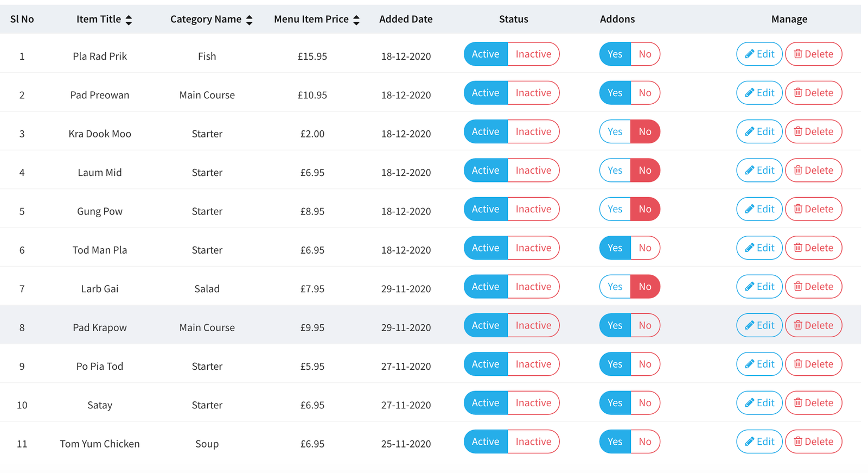Delete the Larb Gai item
Screen dimensions: 868x473
pyautogui.click(x=813, y=286)
